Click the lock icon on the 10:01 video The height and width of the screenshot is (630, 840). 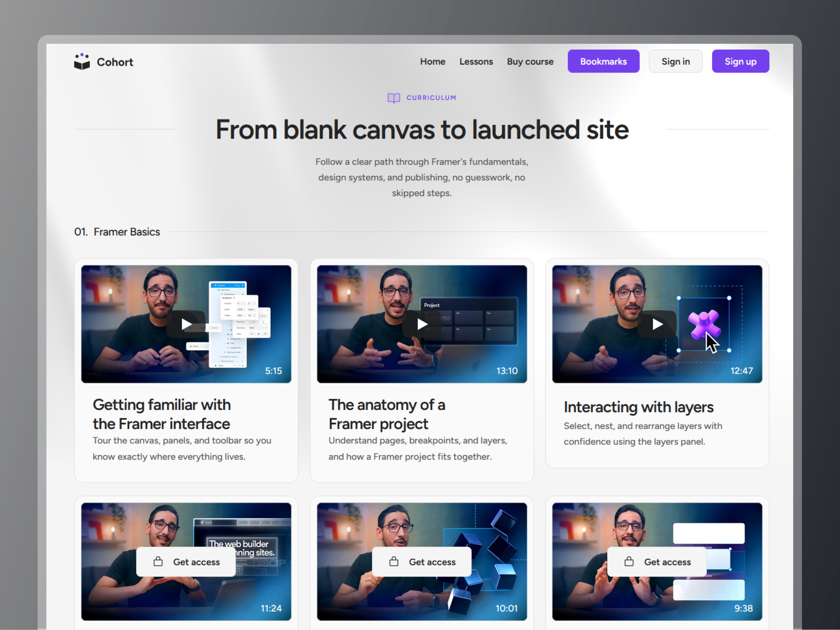(x=394, y=562)
